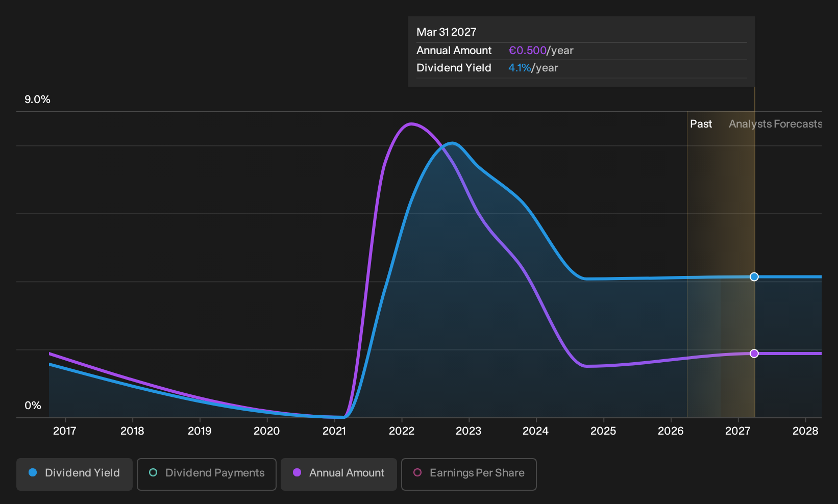The width and height of the screenshot is (838, 504).
Task: Click the 2028 x-axis label
Action: coord(805,431)
